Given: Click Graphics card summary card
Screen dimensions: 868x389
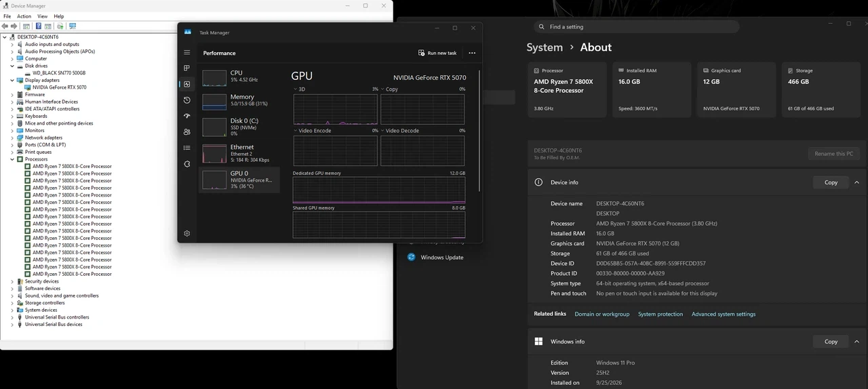Looking at the screenshot, I should [x=736, y=89].
